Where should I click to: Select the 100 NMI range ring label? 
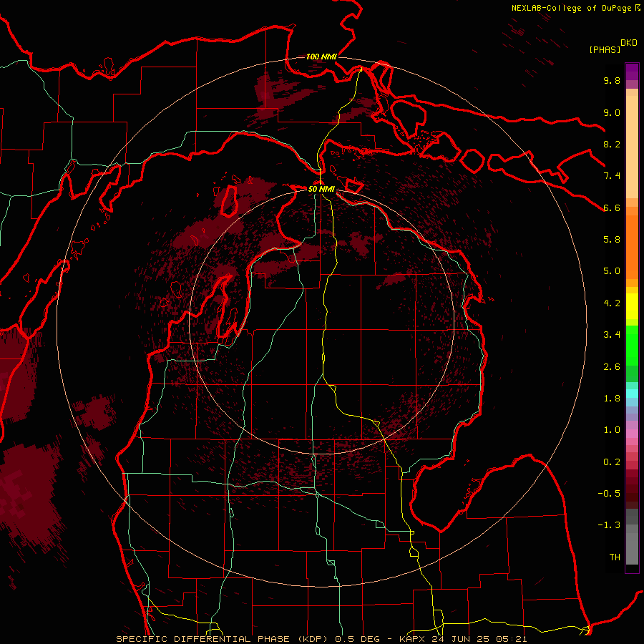(321, 57)
